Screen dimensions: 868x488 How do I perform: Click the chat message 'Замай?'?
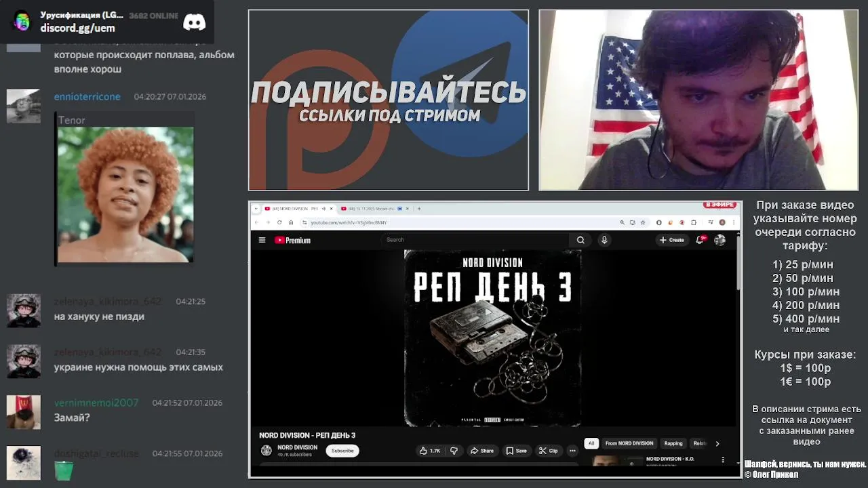tap(72, 418)
